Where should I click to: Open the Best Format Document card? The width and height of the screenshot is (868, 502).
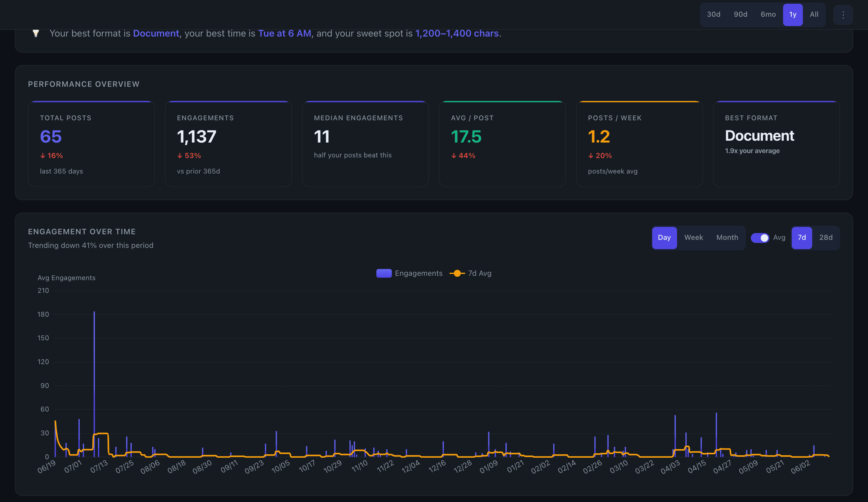[x=776, y=144]
